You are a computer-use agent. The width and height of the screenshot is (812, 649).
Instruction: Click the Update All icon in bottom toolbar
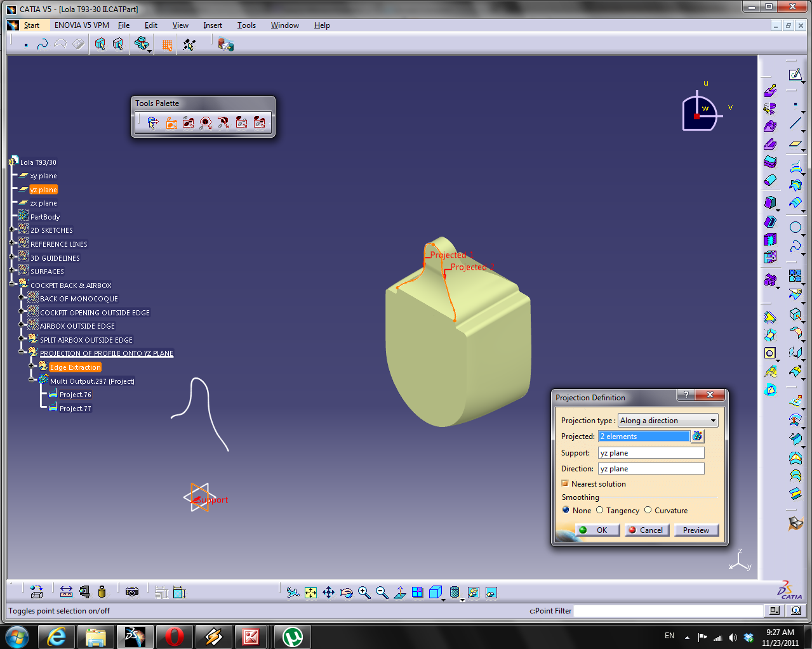[36, 592]
